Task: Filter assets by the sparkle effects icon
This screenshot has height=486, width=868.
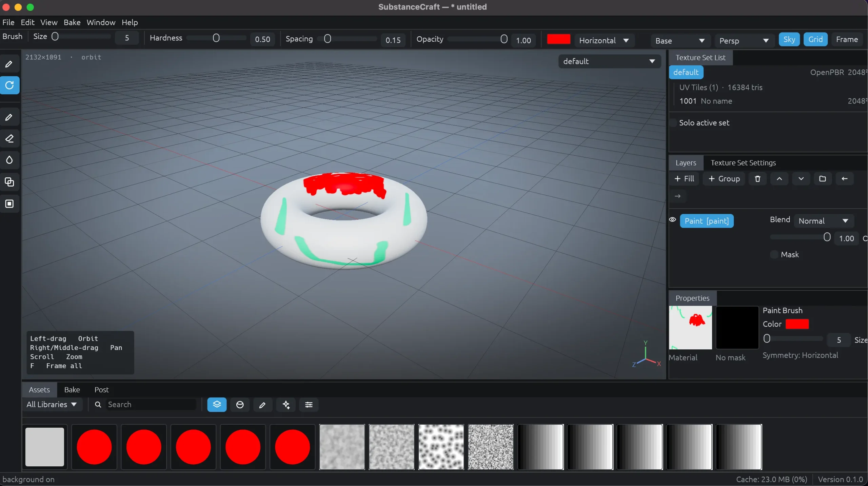Action: click(286, 405)
